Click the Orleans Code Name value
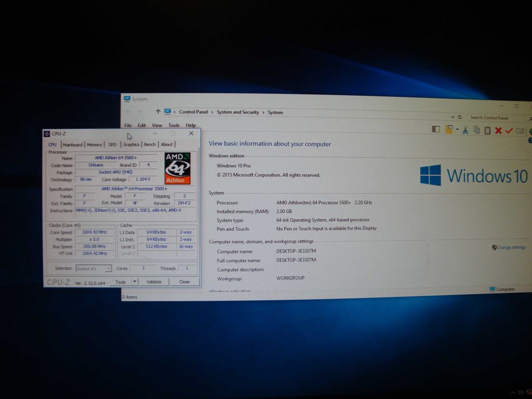 [96, 165]
